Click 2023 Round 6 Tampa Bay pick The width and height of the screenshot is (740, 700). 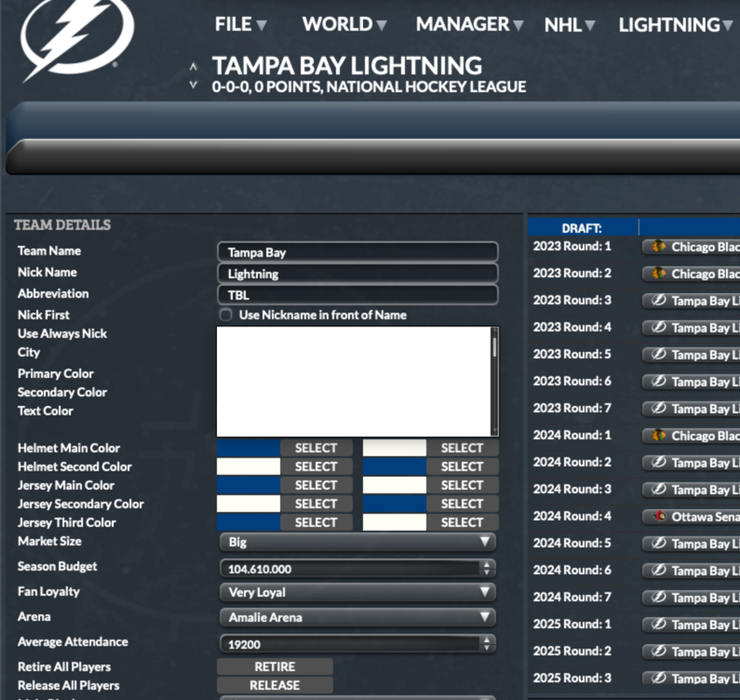691,381
